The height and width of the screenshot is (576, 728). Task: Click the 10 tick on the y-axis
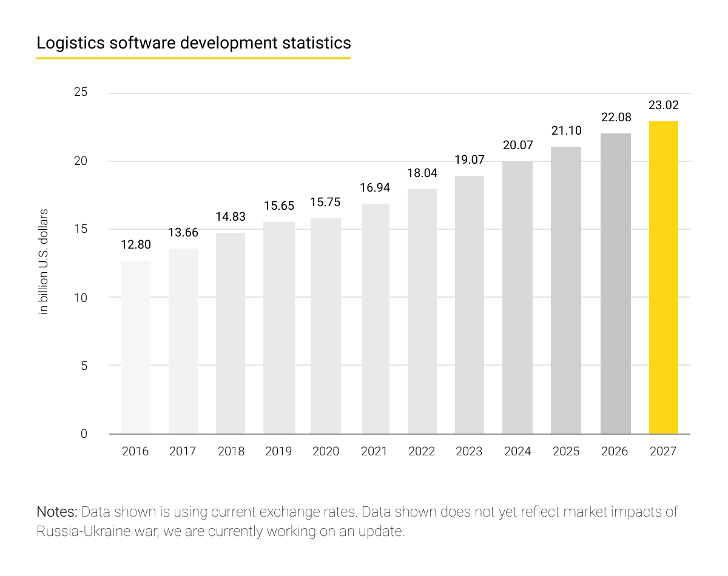tap(81, 298)
